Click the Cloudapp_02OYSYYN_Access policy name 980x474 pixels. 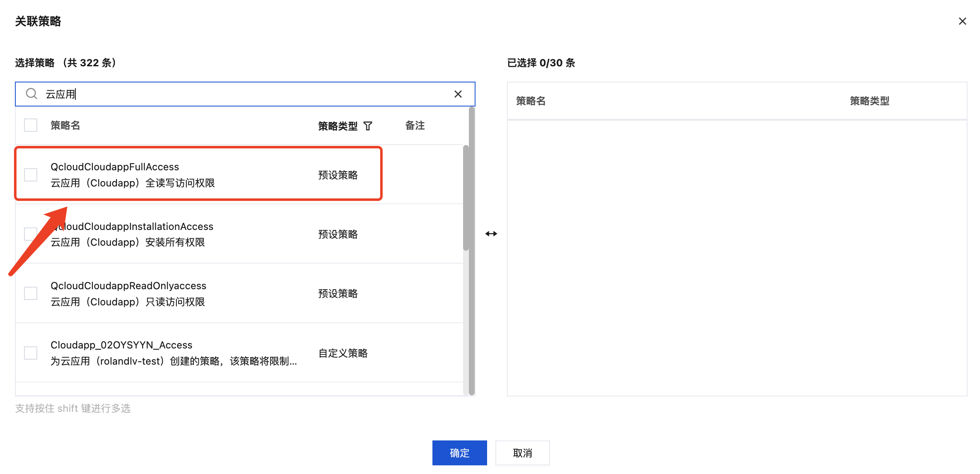121,345
